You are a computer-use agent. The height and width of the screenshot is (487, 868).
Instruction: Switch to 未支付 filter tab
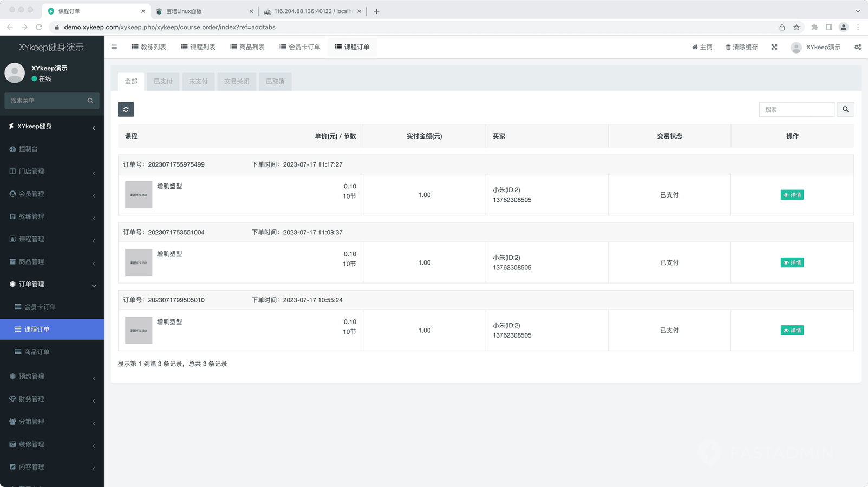198,82
